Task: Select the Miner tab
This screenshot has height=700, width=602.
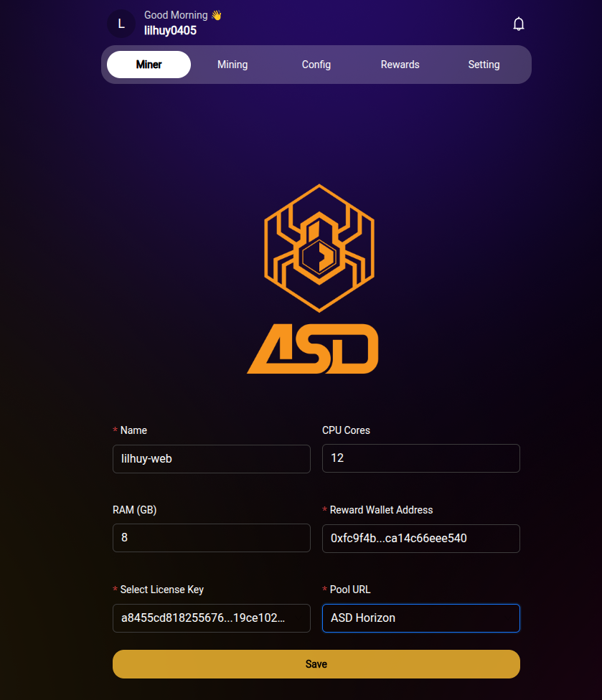Action: point(149,64)
